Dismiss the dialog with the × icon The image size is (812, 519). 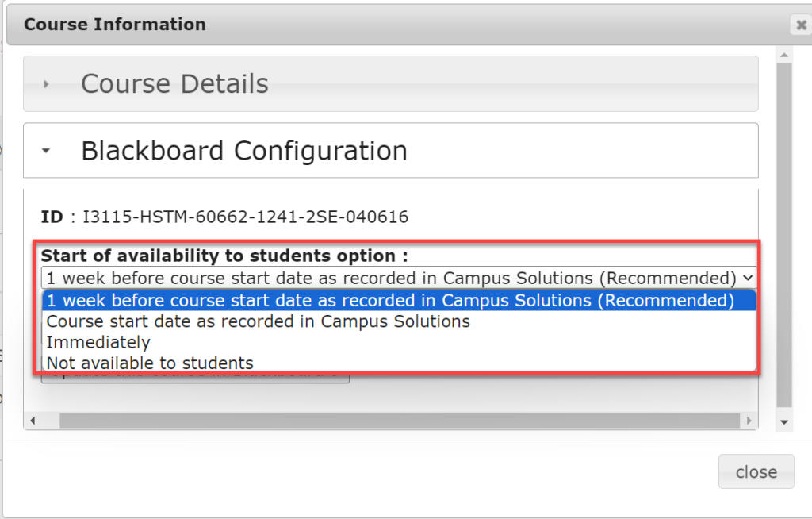(800, 25)
